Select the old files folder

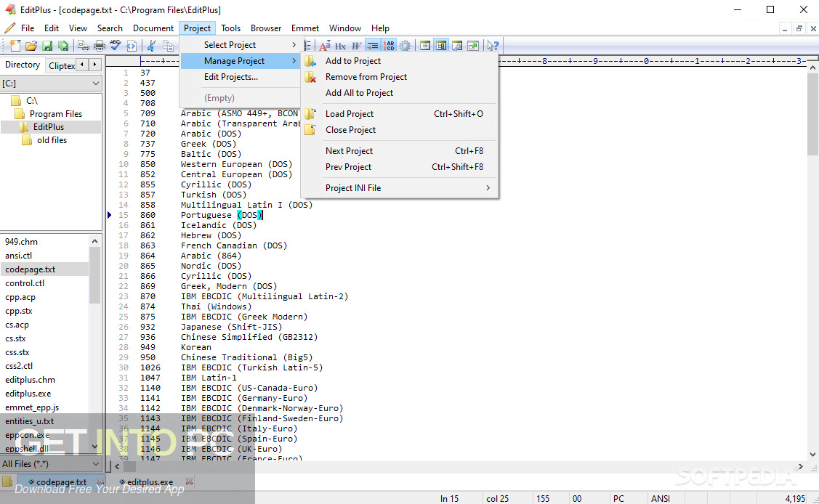pos(52,140)
